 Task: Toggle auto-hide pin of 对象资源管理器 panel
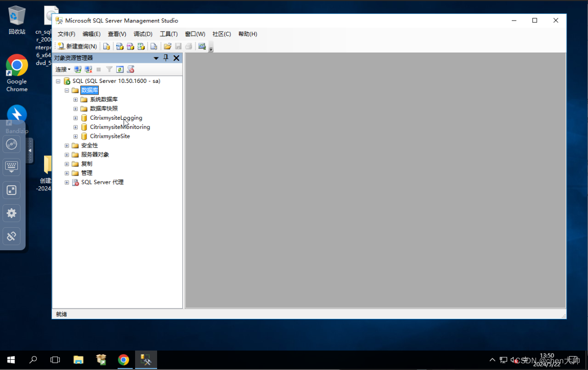(x=166, y=58)
